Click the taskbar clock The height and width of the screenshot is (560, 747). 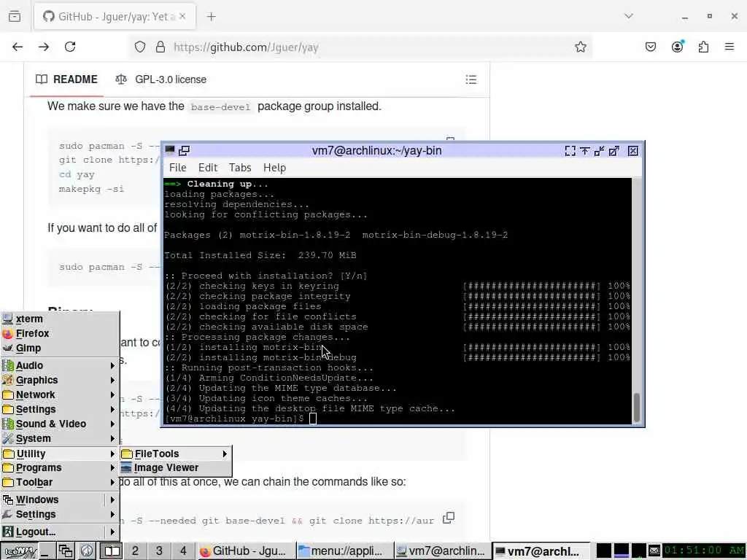coord(704,551)
